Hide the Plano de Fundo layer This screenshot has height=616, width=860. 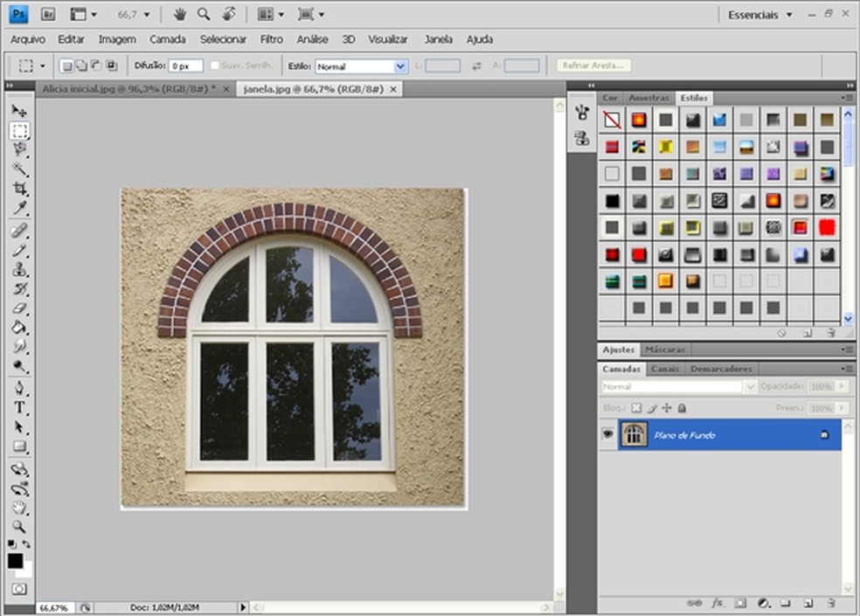tap(607, 434)
